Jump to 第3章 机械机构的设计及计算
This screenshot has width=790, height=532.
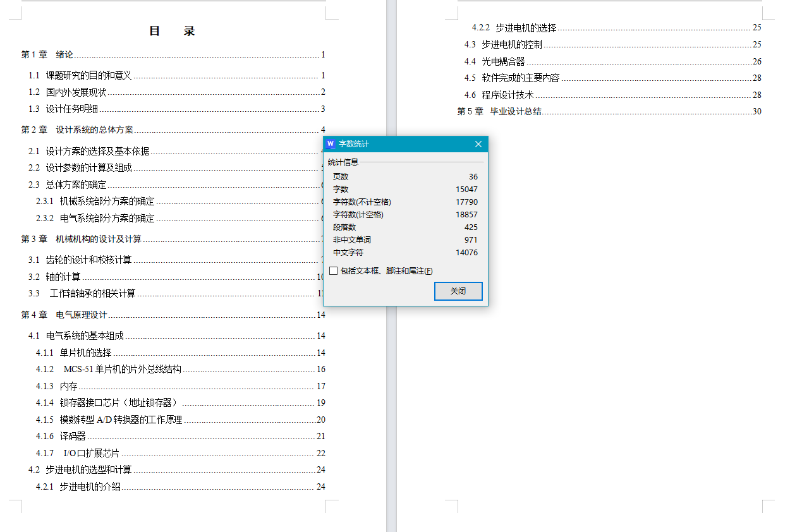tap(173, 239)
